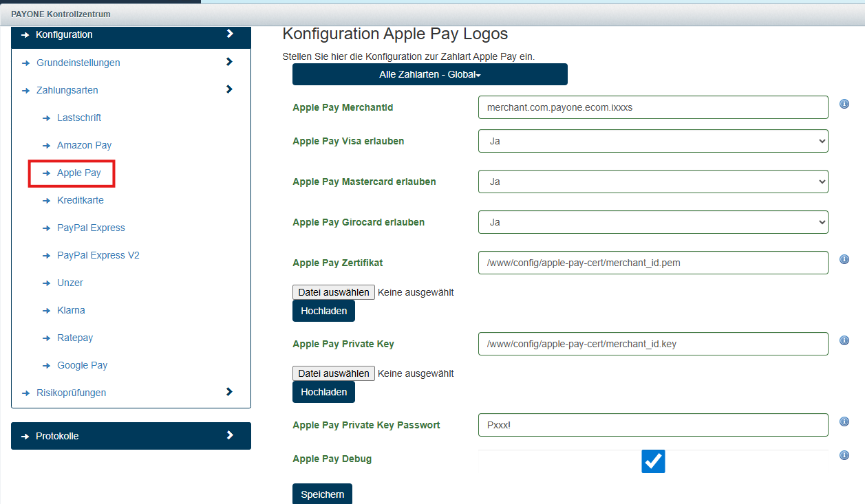Screen dimensions: 865x504
Task: Toggle the Apple Pay Debug checkbox
Action: pos(653,461)
